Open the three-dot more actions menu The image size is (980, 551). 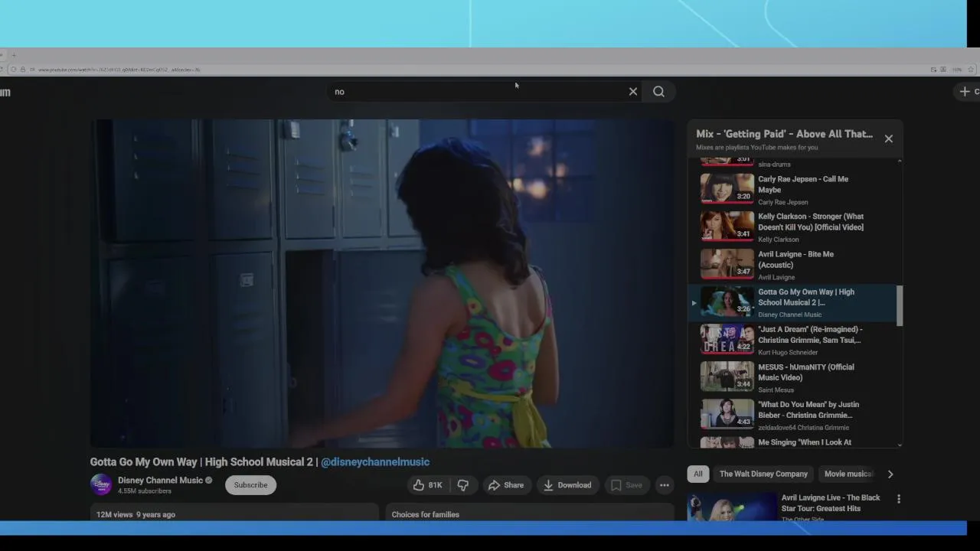[665, 485]
